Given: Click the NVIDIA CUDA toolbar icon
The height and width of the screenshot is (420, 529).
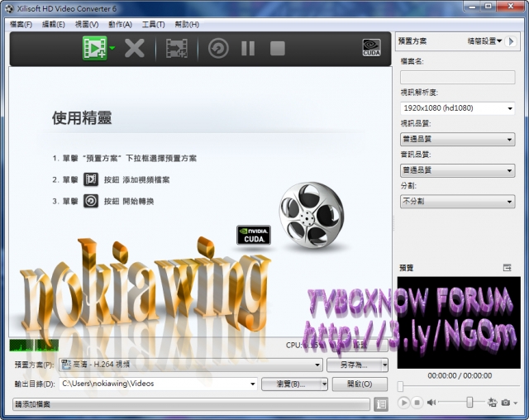Looking at the screenshot, I should point(372,49).
